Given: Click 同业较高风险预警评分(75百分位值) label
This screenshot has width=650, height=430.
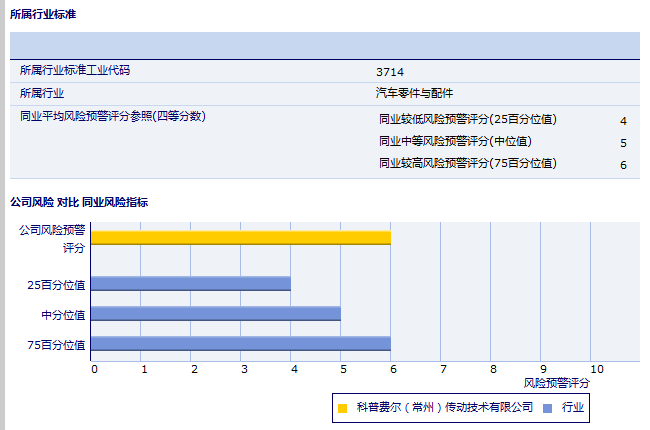Looking at the screenshot, I should [467, 163].
